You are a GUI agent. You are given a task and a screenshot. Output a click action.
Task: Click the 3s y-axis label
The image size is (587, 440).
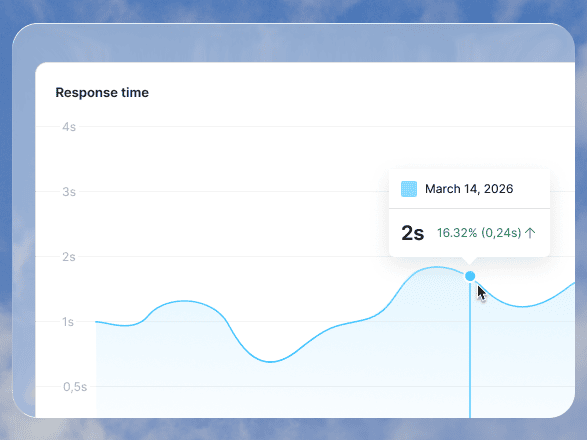pos(69,192)
